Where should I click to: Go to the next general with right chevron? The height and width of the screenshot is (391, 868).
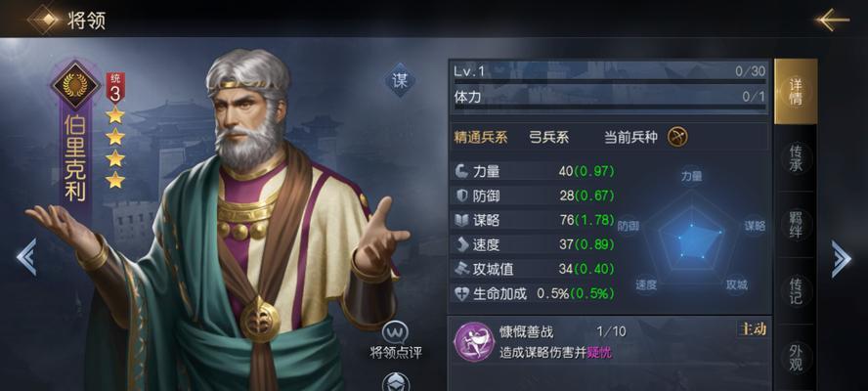tap(841, 259)
